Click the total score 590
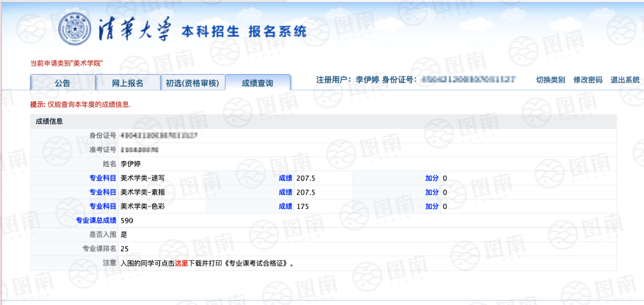 pyautogui.click(x=127, y=221)
